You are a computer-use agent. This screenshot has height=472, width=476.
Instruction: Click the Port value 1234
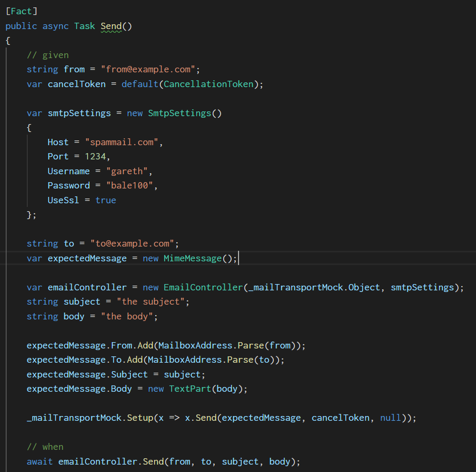(96, 156)
